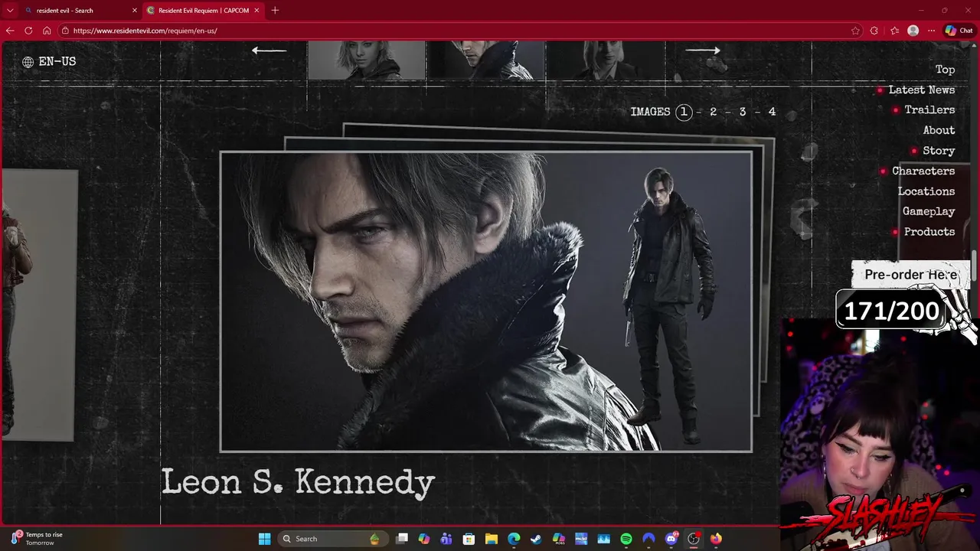Go to the Trailers section
The height and width of the screenshot is (551, 980).
[x=929, y=110]
